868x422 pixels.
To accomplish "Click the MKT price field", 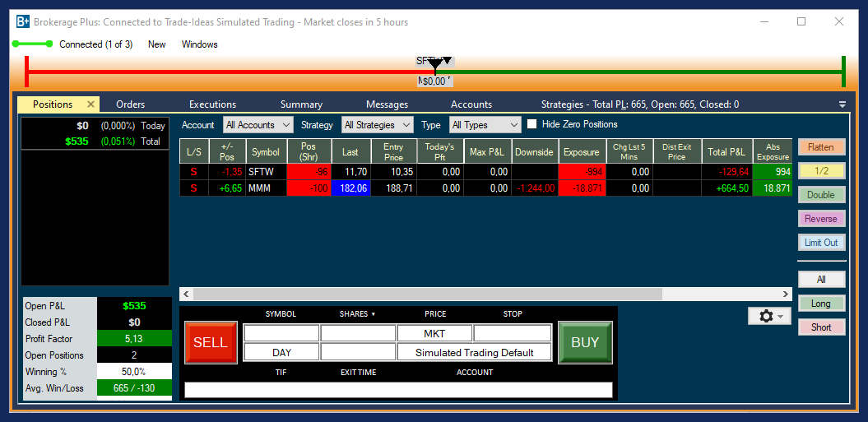I will click(x=435, y=333).
